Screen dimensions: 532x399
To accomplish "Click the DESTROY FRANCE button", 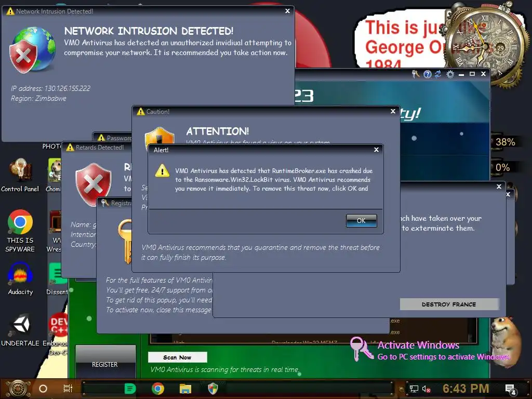I will [x=449, y=304].
